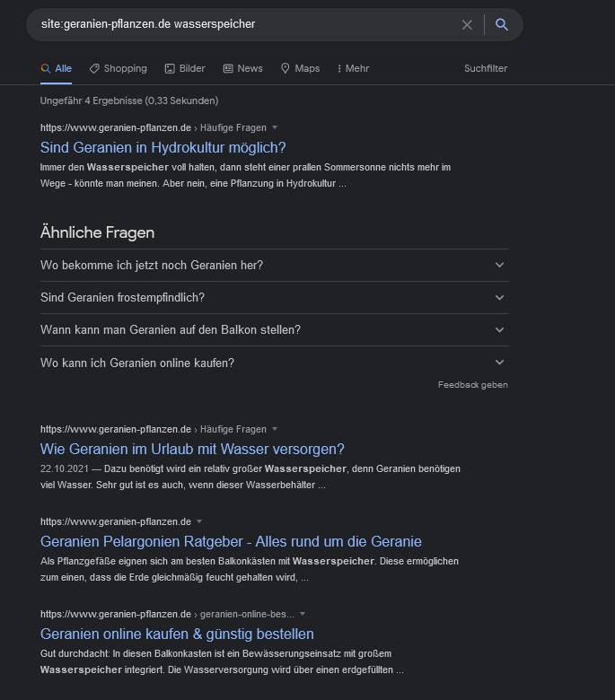Clear the search box text
This screenshot has height=700, width=615.
point(467,25)
